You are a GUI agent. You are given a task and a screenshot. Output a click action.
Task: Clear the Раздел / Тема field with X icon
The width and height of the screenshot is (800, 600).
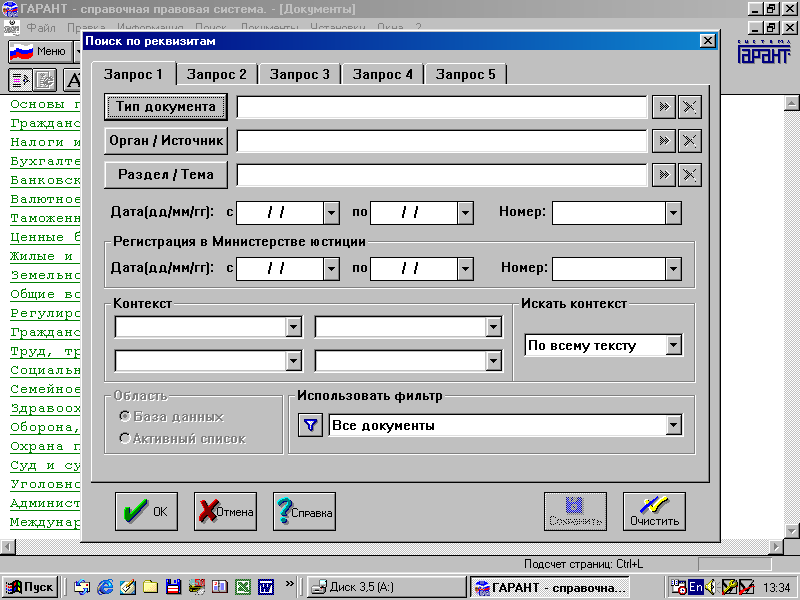pyautogui.click(x=689, y=175)
